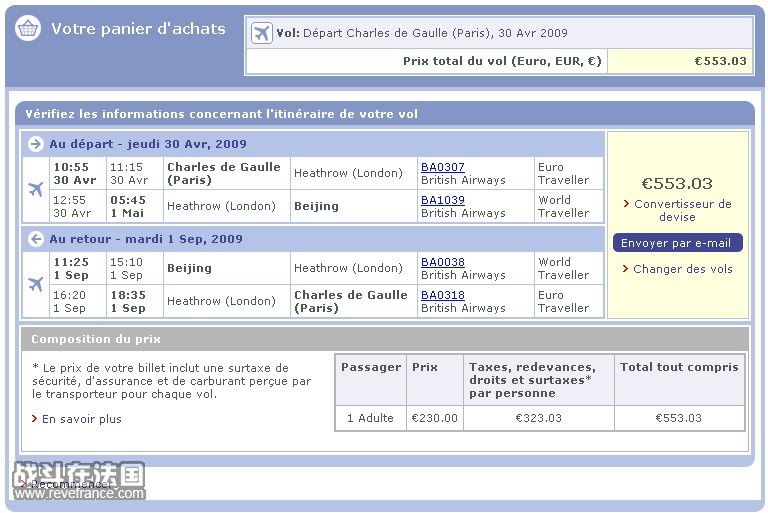
Task: Click the shopping basket icon
Action: pyautogui.click(x=28, y=28)
